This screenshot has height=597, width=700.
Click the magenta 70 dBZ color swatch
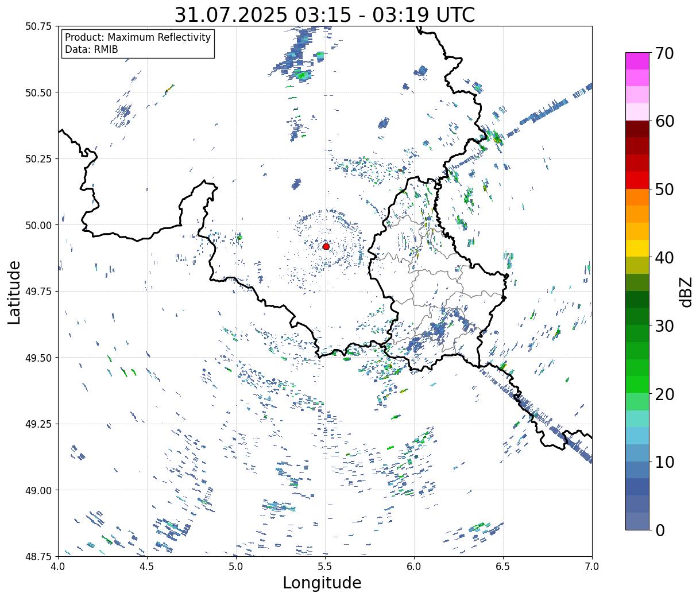(x=637, y=61)
